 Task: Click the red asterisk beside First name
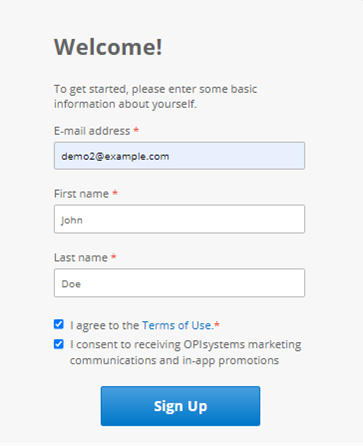[115, 193]
